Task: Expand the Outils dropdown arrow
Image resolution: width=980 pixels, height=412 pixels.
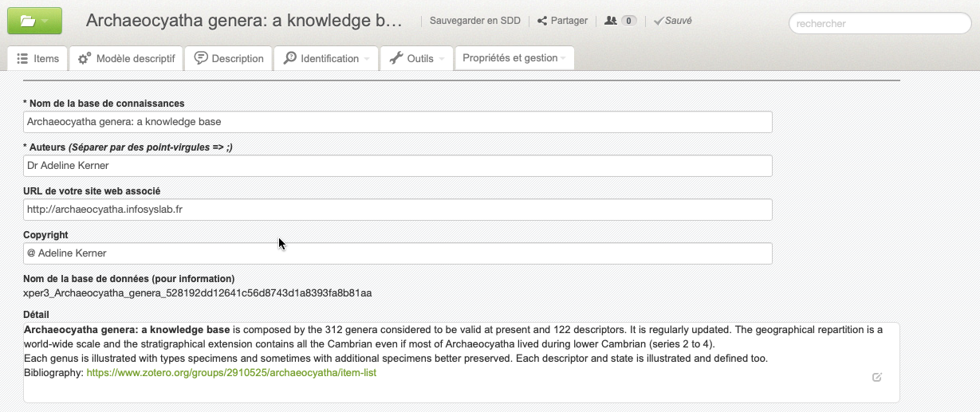Action: (441, 59)
